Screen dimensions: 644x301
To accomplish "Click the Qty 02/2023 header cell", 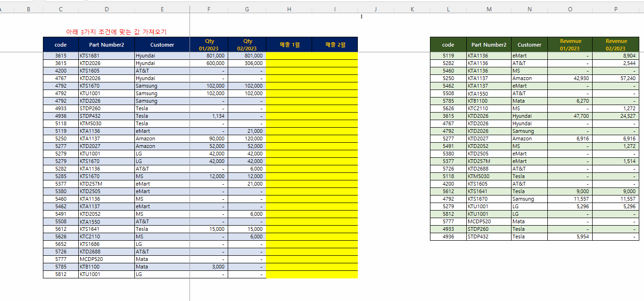I will coord(247,45).
